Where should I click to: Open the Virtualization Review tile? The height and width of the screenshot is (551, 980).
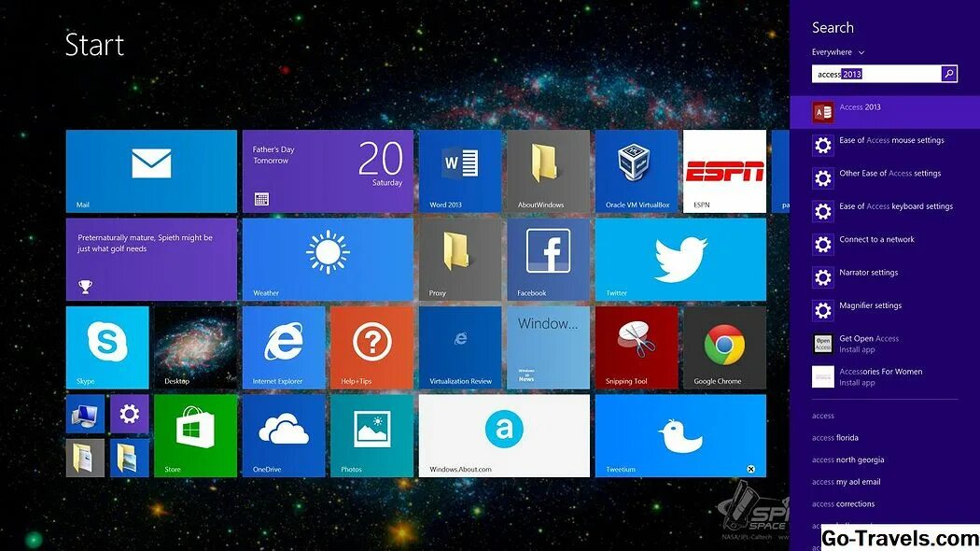[460, 347]
